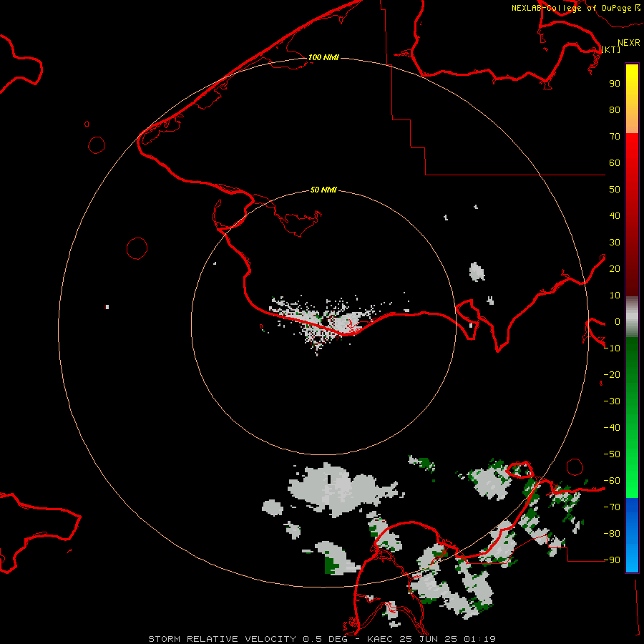The width and height of the screenshot is (644, 644).
Task: Click the yellow top segment of color bar
Action: point(632,99)
